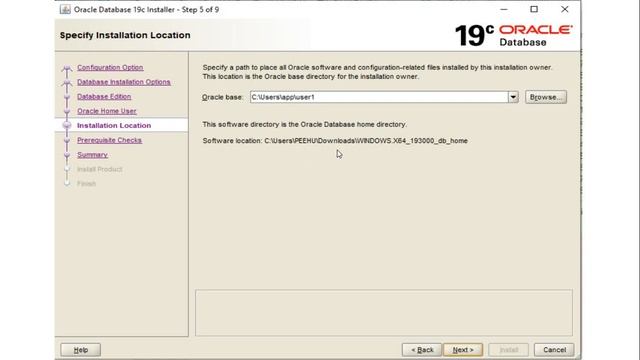Open the Database Edition step link
Image resolution: width=640 pixels, height=360 pixels.
point(104,97)
